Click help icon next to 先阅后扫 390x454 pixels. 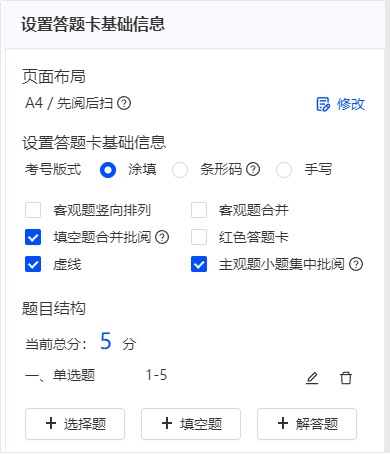coord(124,103)
